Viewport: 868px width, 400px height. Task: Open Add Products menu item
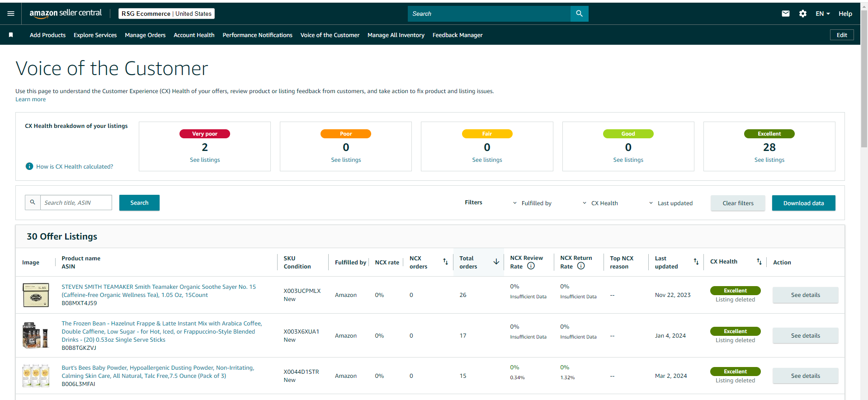[x=47, y=35]
